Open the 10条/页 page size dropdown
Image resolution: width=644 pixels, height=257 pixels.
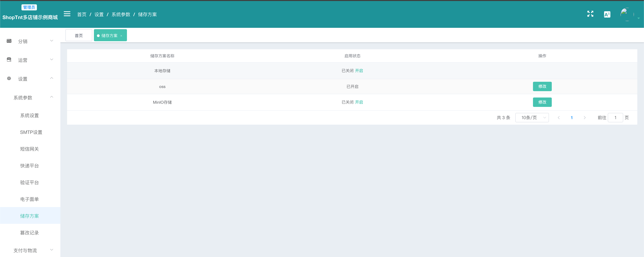pyautogui.click(x=532, y=118)
